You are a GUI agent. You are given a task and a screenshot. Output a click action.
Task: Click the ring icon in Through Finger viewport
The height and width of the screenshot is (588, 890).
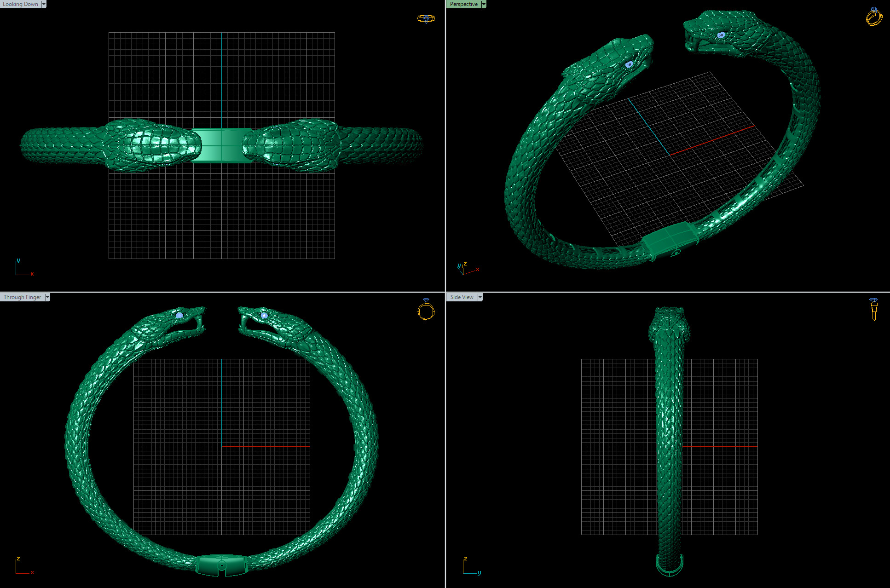tap(426, 309)
